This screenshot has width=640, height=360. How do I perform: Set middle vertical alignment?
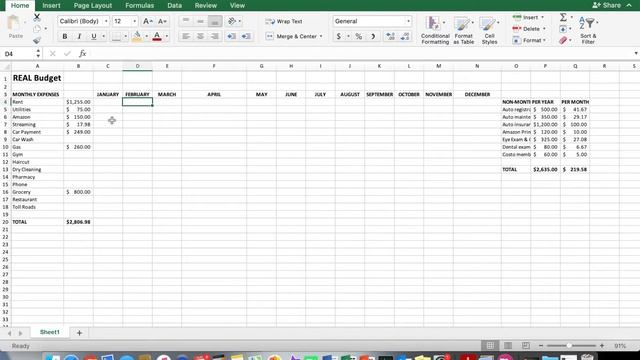[200, 21]
